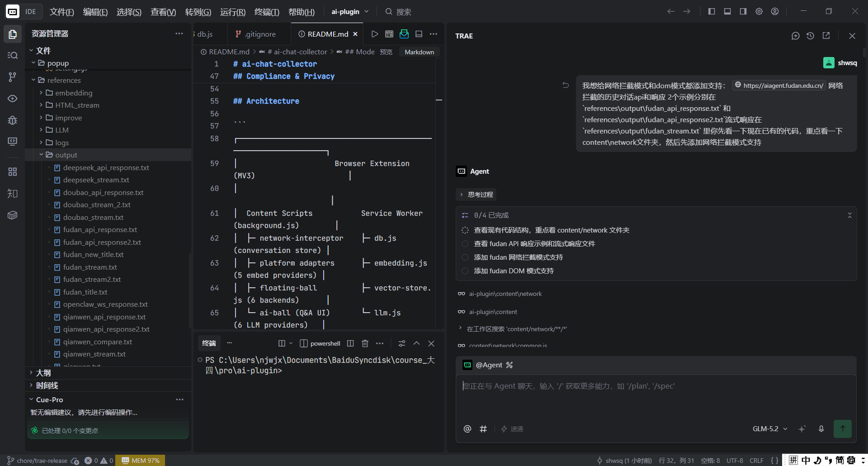The width and height of the screenshot is (868, 466).
Task: Expand the 时间线 timeline section
Action: tap(47, 385)
